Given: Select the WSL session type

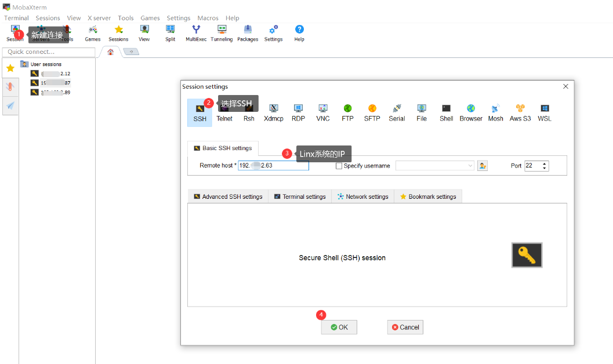Looking at the screenshot, I should click(545, 113).
